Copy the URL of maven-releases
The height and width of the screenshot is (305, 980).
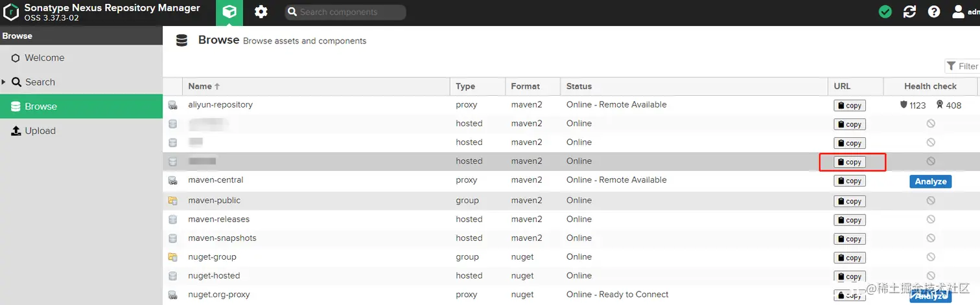[849, 220]
